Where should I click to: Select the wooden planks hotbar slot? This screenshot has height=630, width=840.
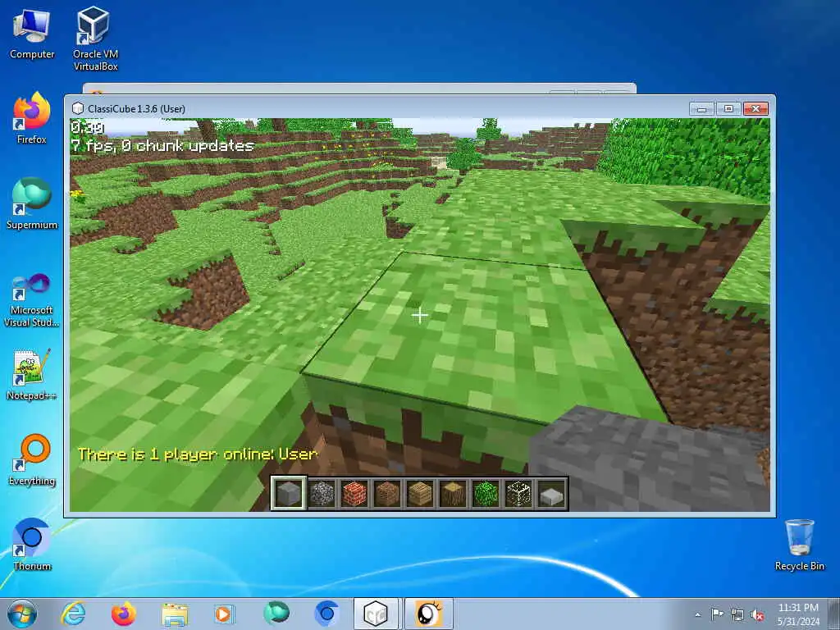tap(420, 493)
